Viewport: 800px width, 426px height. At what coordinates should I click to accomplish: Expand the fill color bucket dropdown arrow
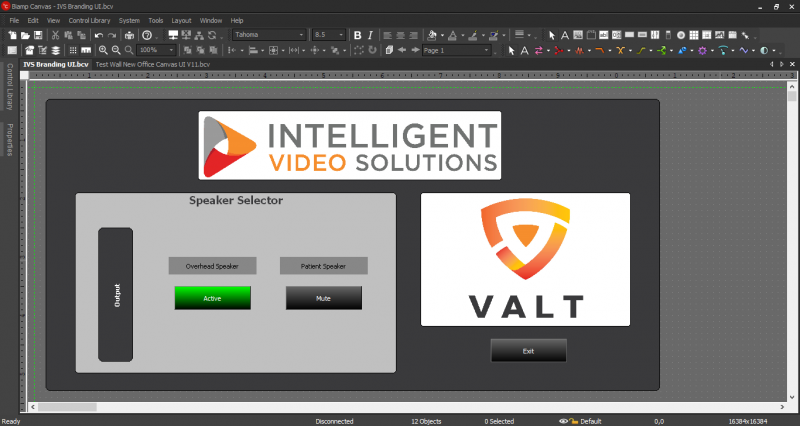(x=442, y=35)
